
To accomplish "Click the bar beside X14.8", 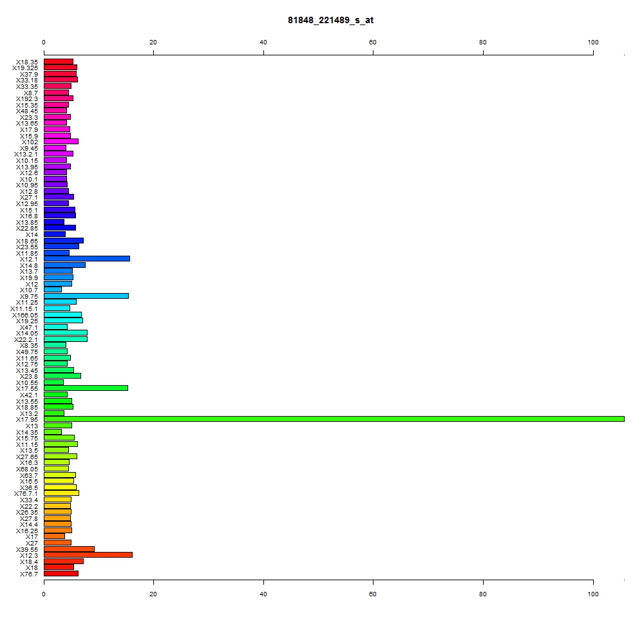I will coord(64,265).
